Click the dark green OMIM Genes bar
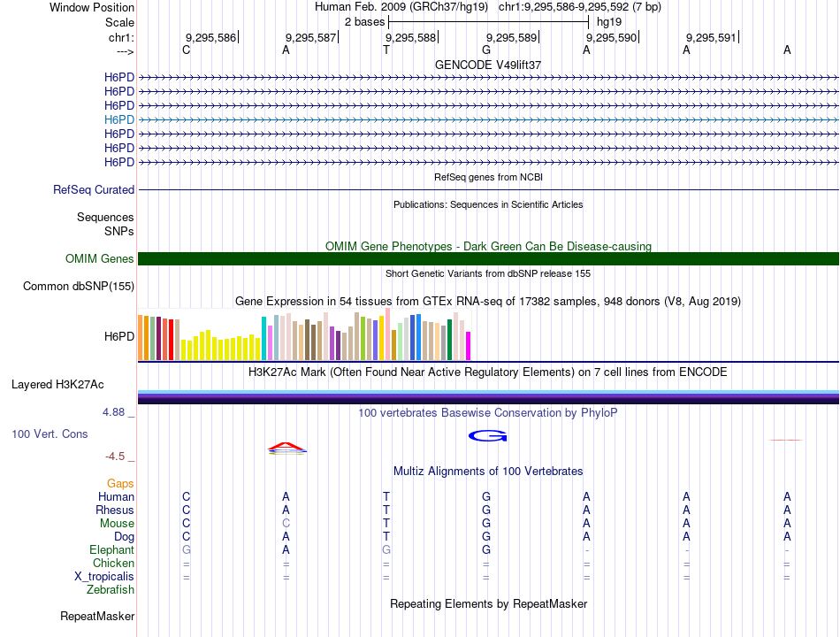Screen dimensions: 840x637 point(488,259)
